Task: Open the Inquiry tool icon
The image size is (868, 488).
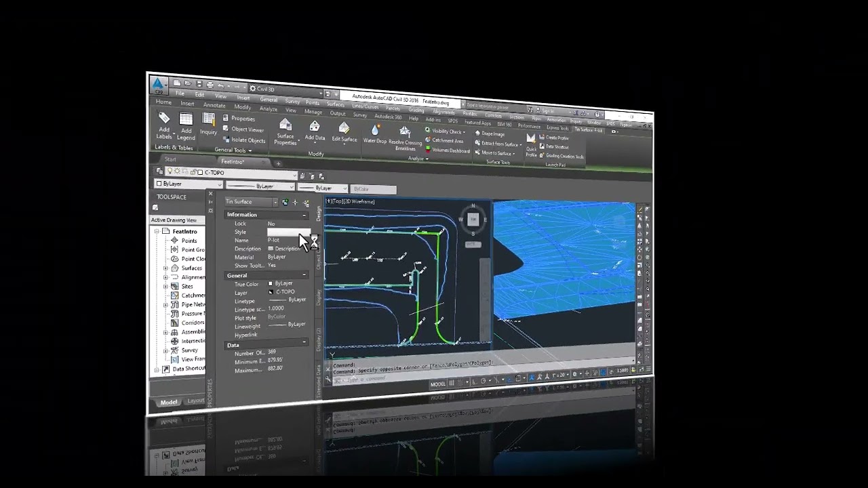Action: pyautogui.click(x=208, y=119)
